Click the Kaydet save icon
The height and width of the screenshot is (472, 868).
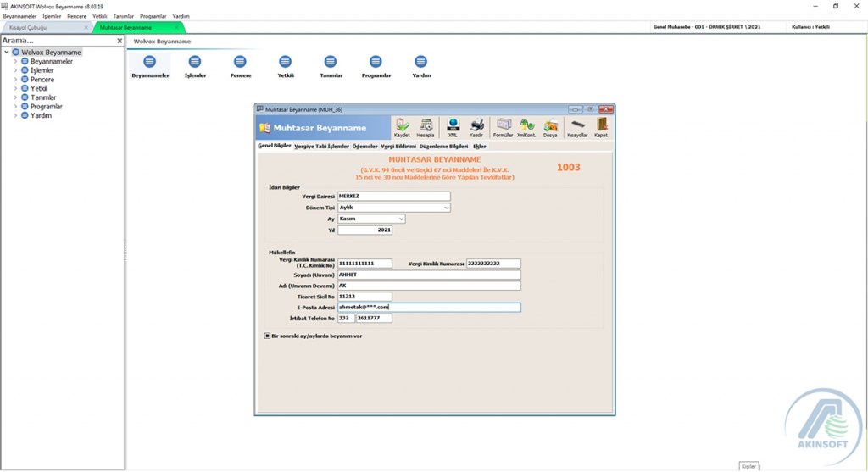[x=402, y=128]
